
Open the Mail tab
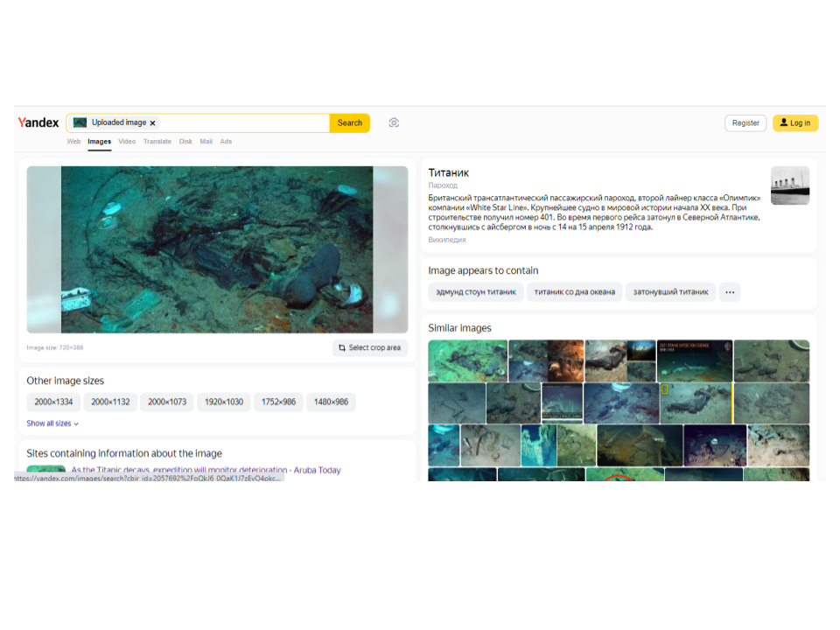[206, 142]
